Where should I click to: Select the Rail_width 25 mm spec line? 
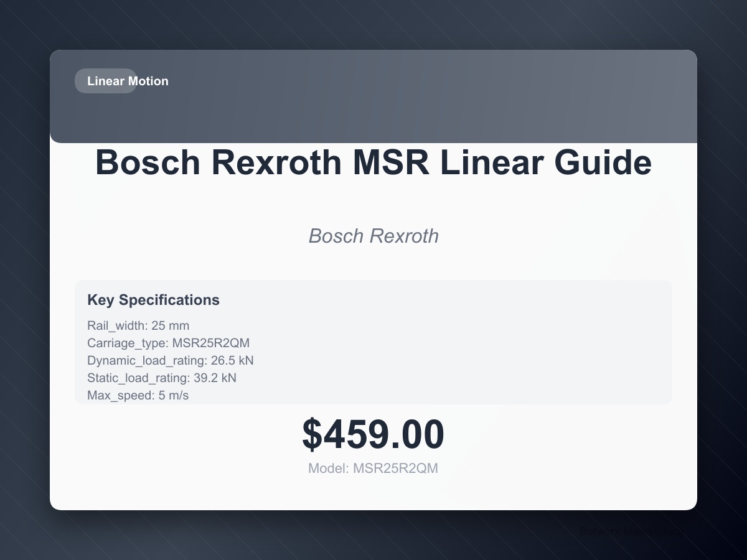(138, 325)
